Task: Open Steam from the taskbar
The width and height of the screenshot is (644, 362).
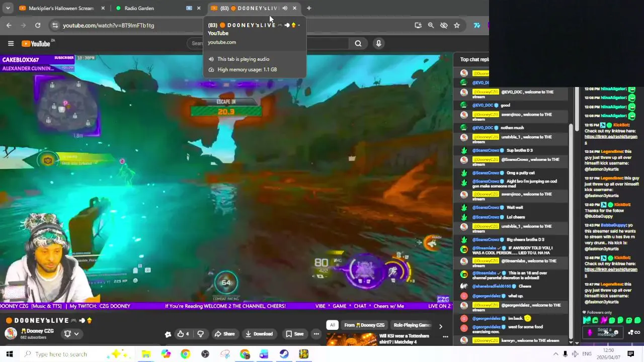Action: coord(284,354)
